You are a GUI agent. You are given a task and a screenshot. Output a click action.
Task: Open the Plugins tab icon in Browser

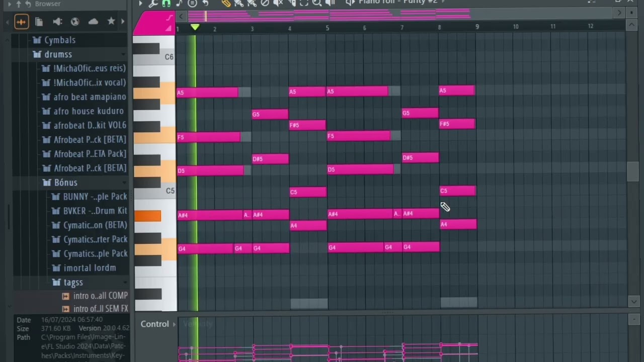click(57, 22)
